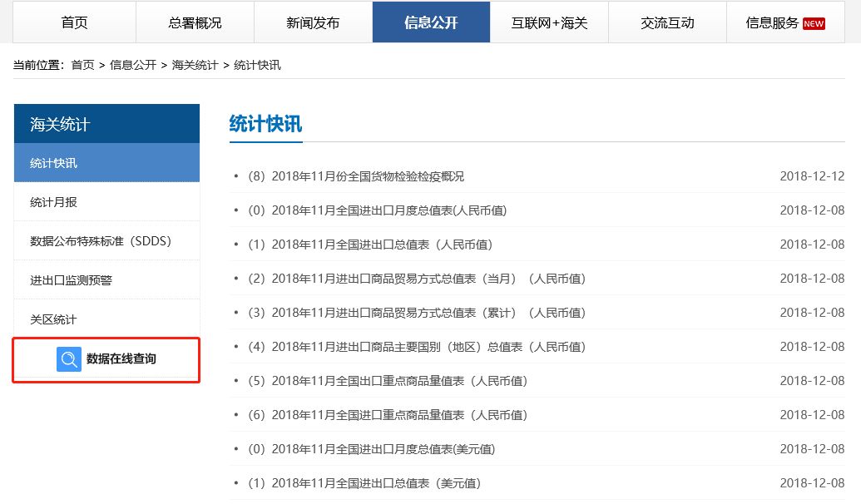Click the NEW badge next to 信息服务
This screenshot has height=504, width=861.
[813, 23]
